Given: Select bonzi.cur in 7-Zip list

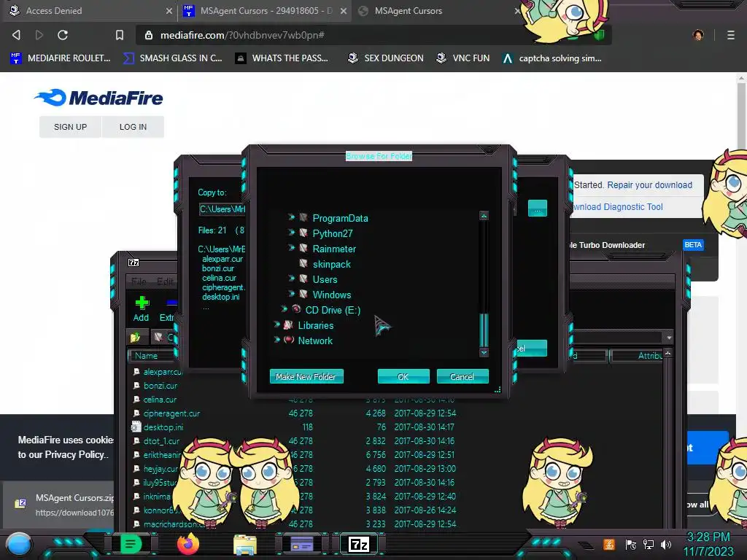Looking at the screenshot, I should coord(160,385).
